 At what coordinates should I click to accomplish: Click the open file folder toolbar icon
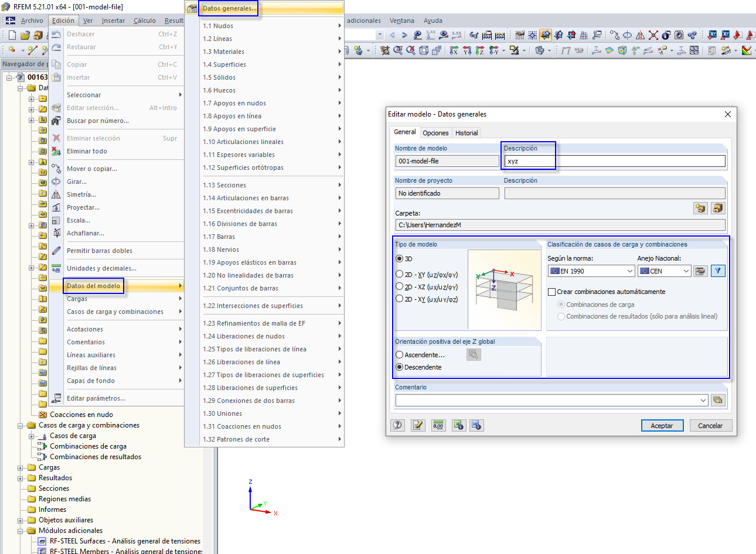pyautogui.click(x=25, y=35)
